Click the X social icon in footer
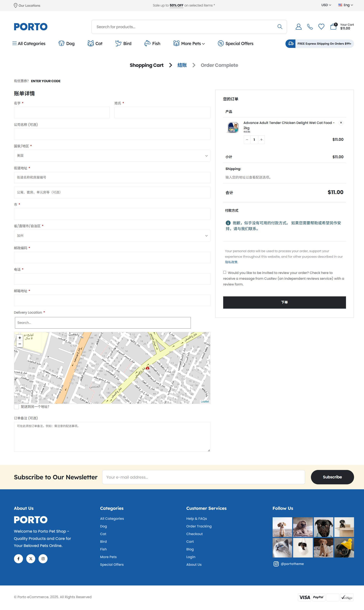This screenshot has height=610, width=364. point(31,559)
